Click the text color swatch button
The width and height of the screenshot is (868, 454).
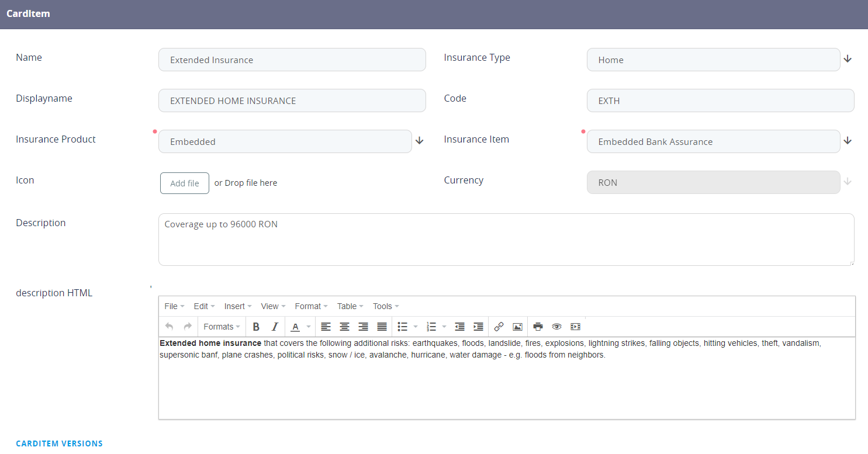pos(296,327)
